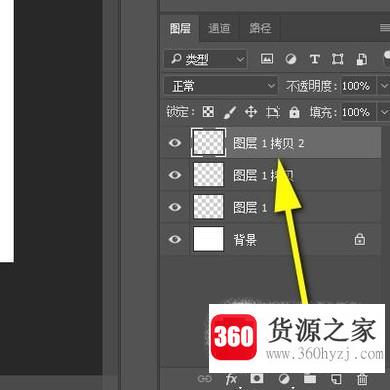This screenshot has height=390, width=390.
Task: Hide the 图层 1 拷贝 layer
Action: point(175,175)
